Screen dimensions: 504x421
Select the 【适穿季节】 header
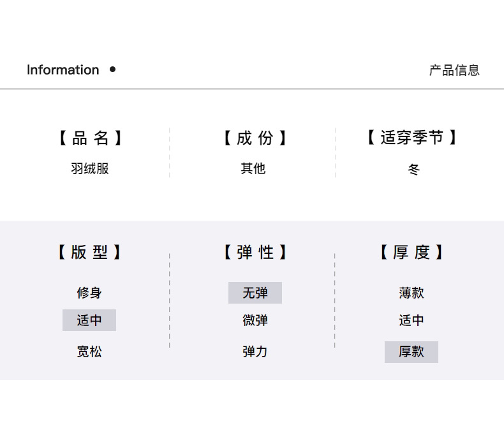(411, 138)
